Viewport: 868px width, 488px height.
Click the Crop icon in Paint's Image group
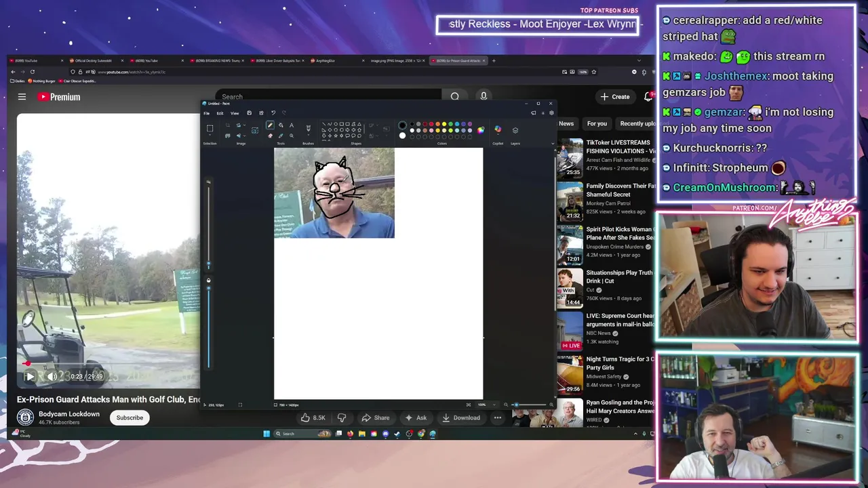click(x=228, y=125)
